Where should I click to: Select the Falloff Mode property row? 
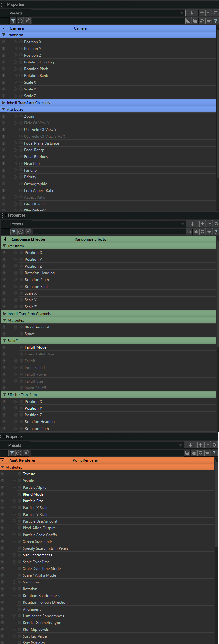[109, 347]
